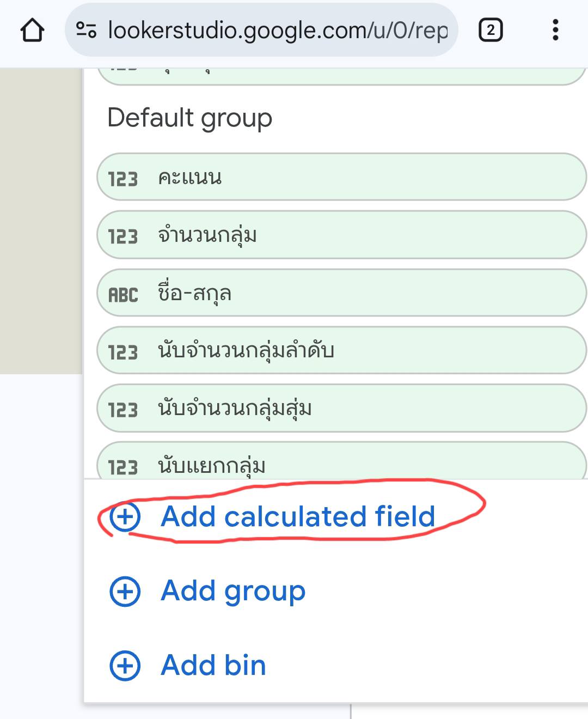Open the site info icon in address bar
Image resolution: width=588 pixels, height=719 pixels.
(x=86, y=30)
